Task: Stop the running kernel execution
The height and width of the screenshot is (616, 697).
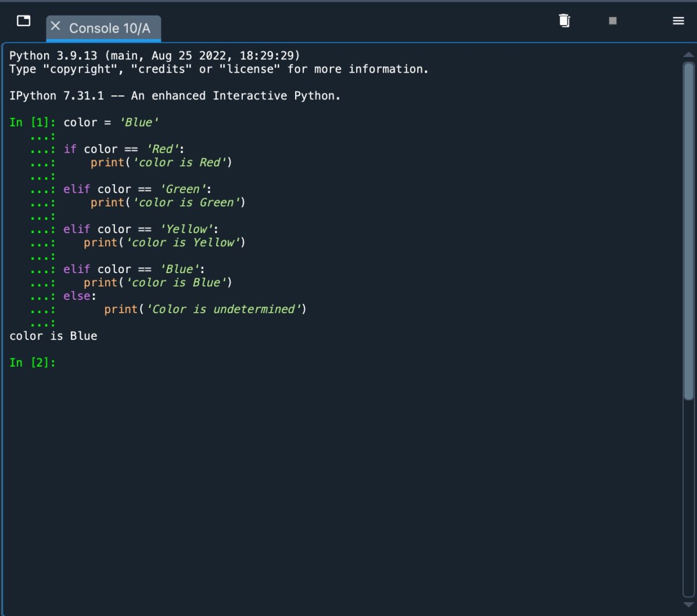Action: 613,21
